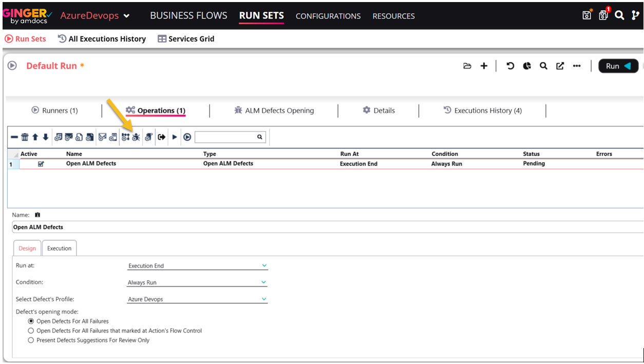
Task: Select Open Defects For All Failures option
Action: [31, 321]
